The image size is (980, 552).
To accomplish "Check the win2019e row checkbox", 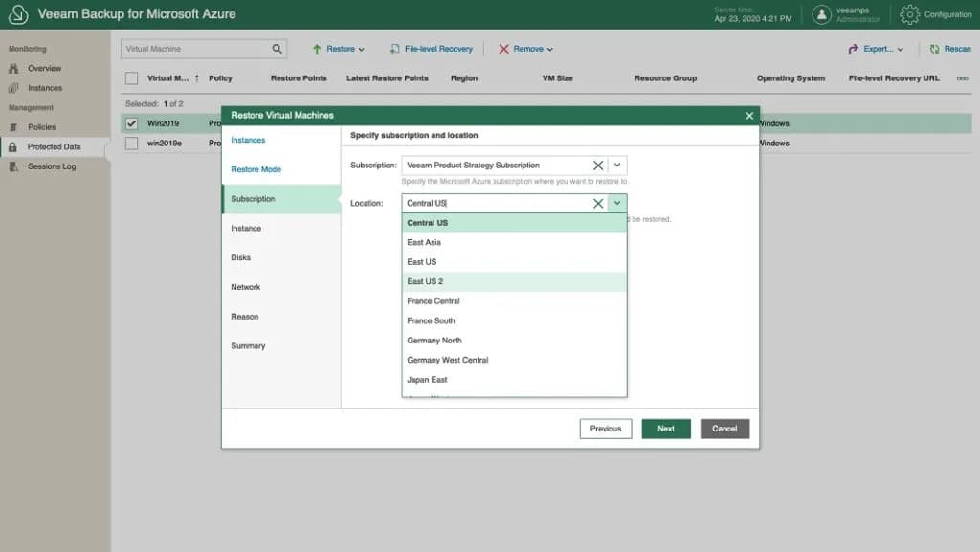I will (x=131, y=144).
